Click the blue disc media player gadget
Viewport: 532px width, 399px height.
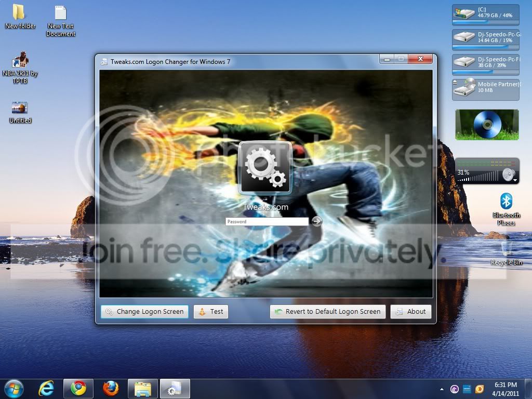point(487,125)
